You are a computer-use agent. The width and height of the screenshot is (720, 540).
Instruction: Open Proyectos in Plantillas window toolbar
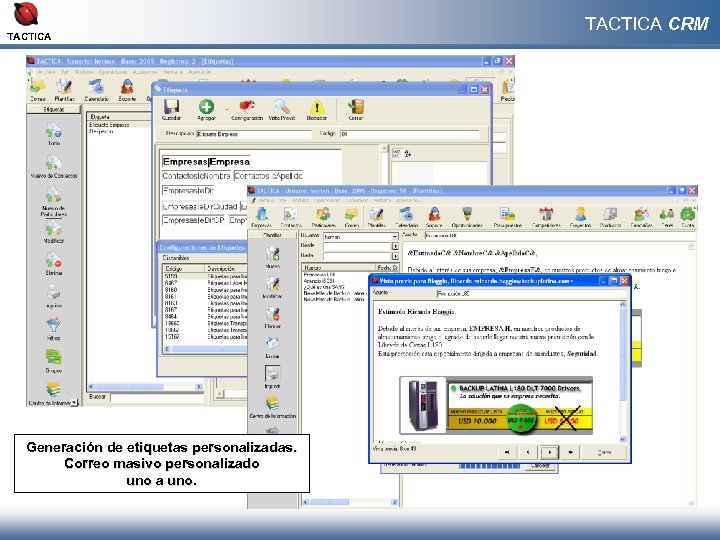580,215
